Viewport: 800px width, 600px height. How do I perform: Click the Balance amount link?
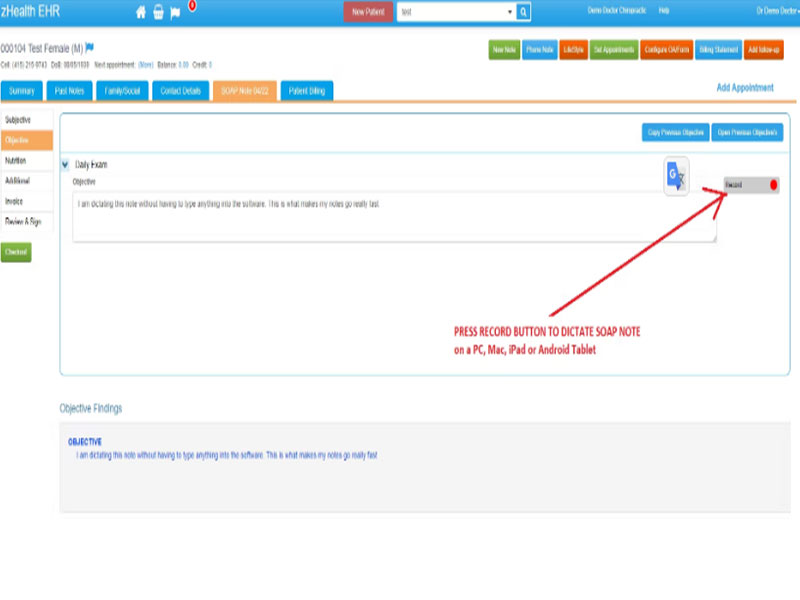[x=183, y=65]
